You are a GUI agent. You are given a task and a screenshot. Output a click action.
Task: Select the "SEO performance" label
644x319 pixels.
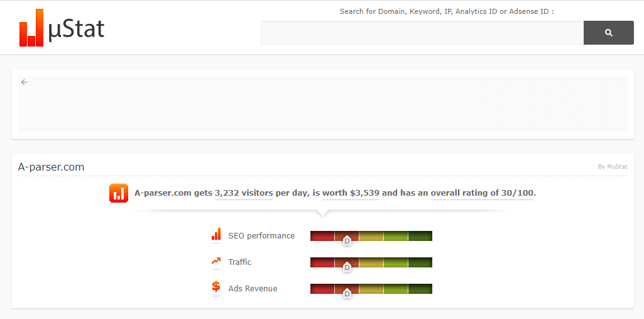pos(261,236)
